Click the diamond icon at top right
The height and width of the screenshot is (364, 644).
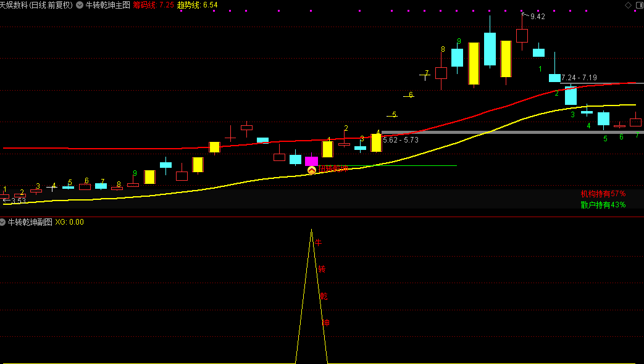pyautogui.click(x=628, y=5)
